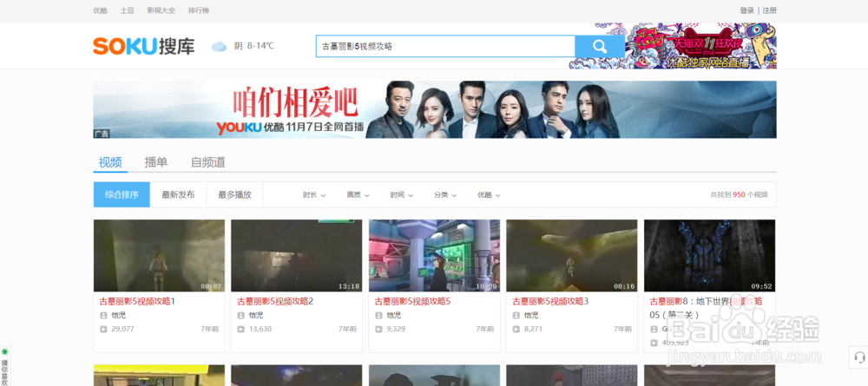Screen dimensions: 868x386
Task: Open the 土豆 link in top bar
Action: click(x=128, y=10)
